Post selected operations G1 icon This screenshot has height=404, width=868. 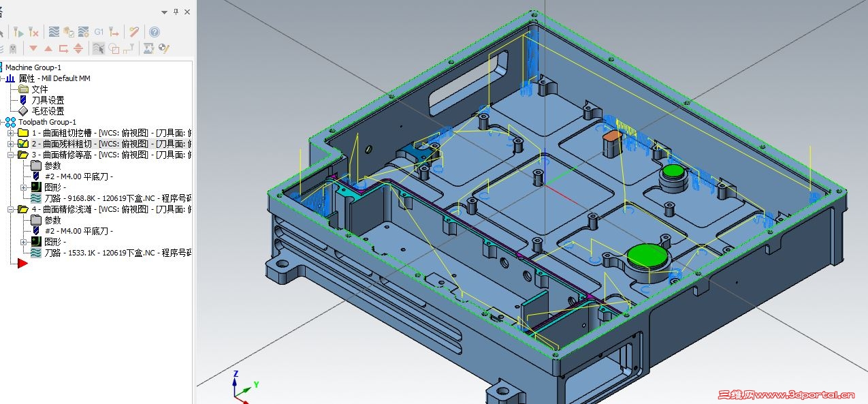[x=99, y=32]
